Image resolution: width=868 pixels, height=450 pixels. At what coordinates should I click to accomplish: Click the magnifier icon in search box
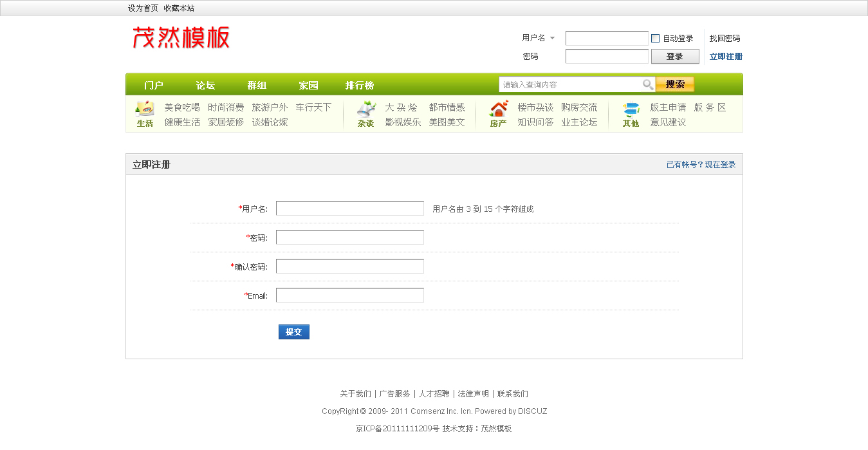pos(648,84)
